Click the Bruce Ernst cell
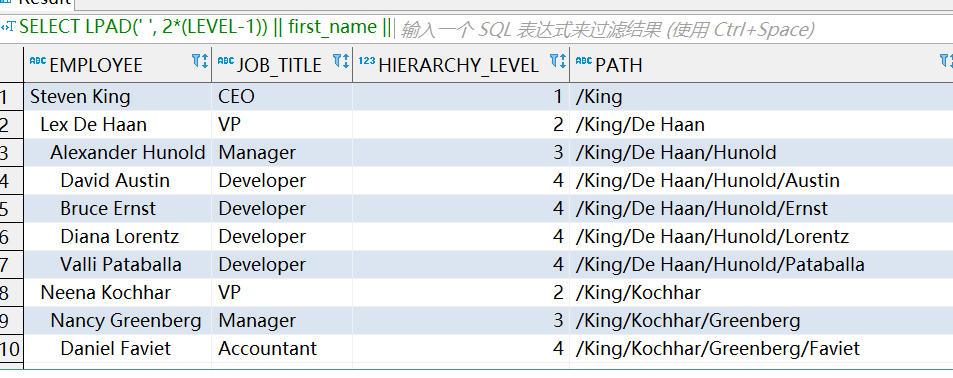Image resolution: width=953 pixels, height=378 pixels. (x=118, y=208)
